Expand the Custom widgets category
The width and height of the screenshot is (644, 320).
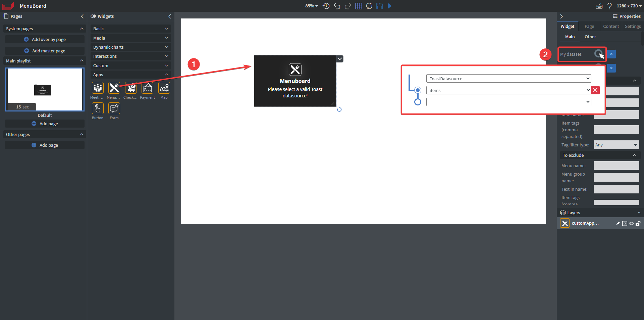tap(130, 65)
